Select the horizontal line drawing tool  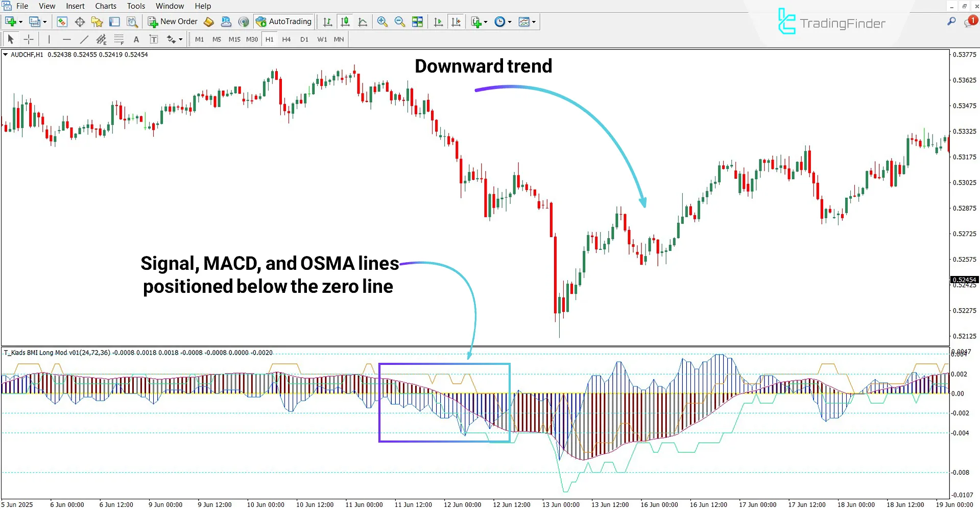67,39
